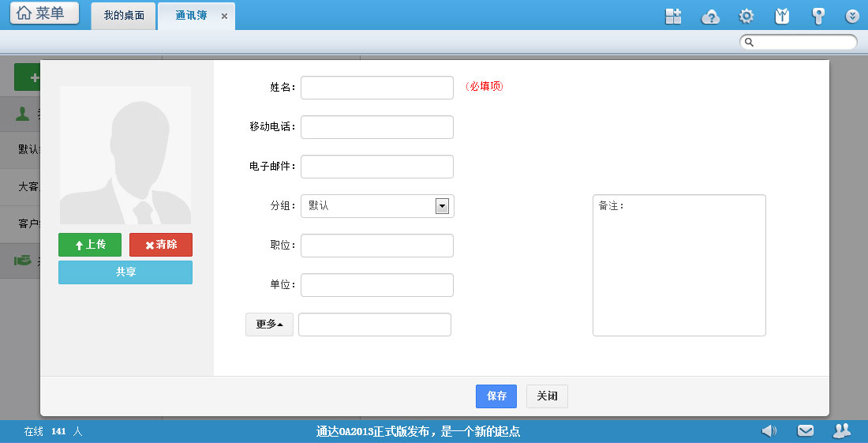Close the 通讯簿 tab
Viewport: 868px width, 443px height.
click(x=224, y=17)
